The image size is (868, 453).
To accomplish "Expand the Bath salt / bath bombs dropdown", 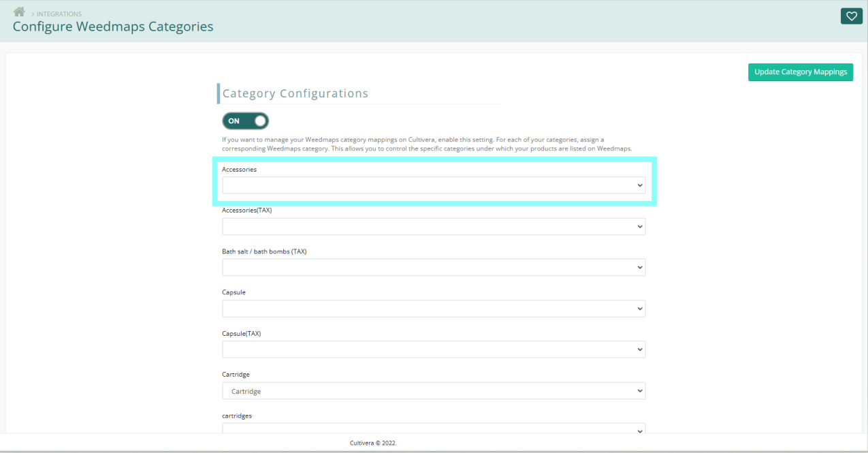I will [433, 268].
